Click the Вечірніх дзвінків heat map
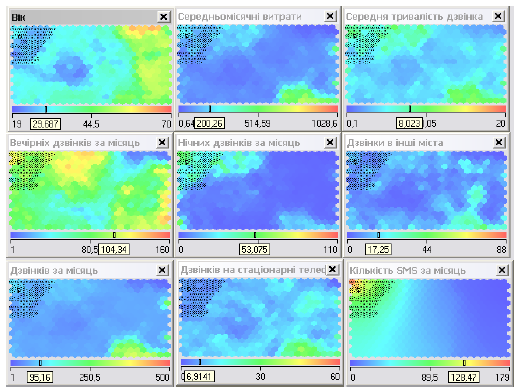 click(x=89, y=190)
